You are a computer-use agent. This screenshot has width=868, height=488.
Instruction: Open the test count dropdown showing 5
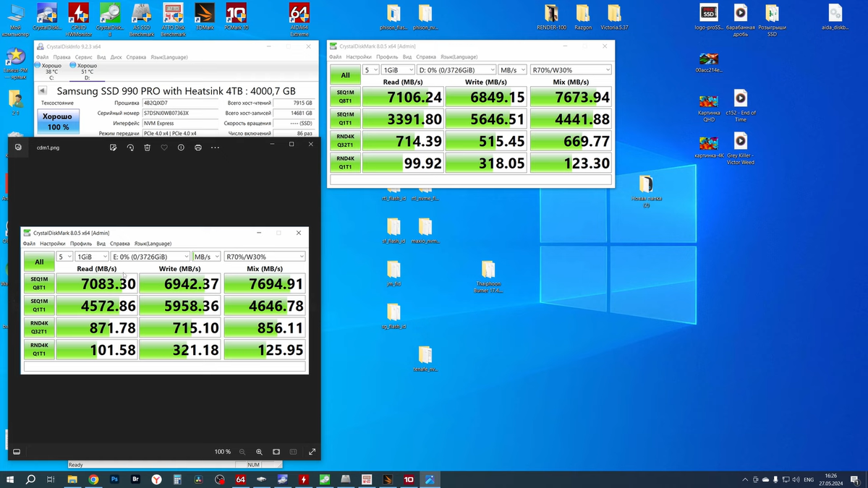(370, 70)
